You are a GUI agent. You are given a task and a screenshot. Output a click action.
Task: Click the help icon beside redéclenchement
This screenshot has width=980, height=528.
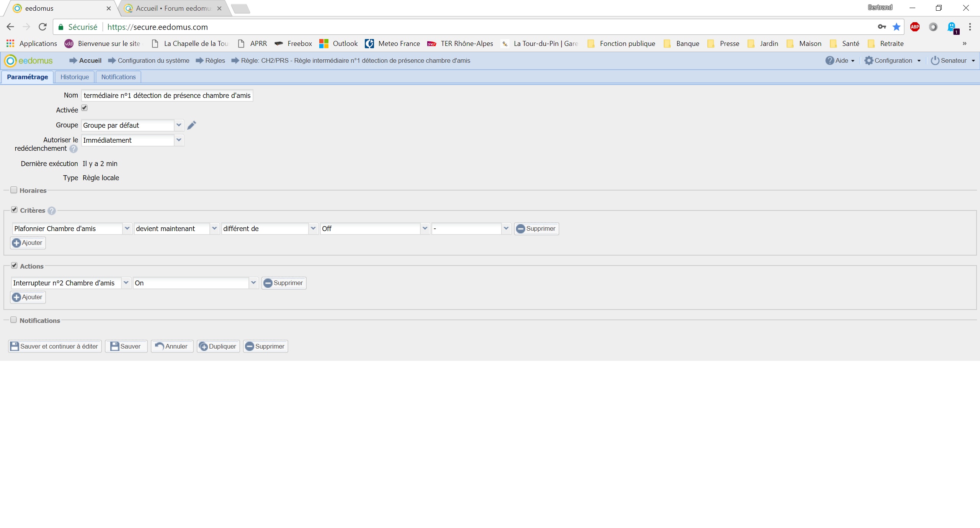pos(73,149)
